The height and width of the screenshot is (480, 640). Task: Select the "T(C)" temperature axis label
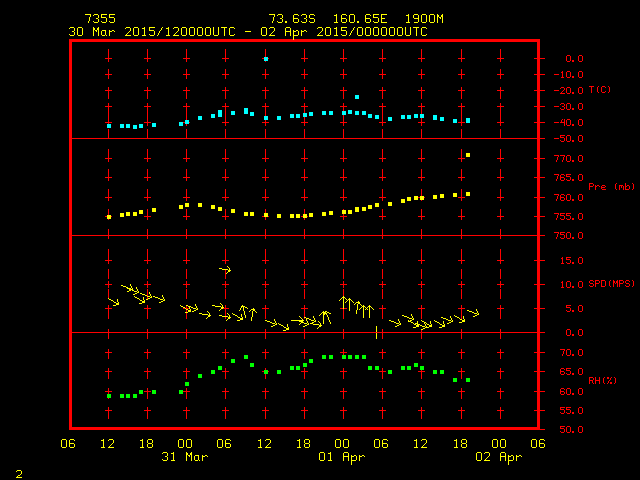[600, 89]
